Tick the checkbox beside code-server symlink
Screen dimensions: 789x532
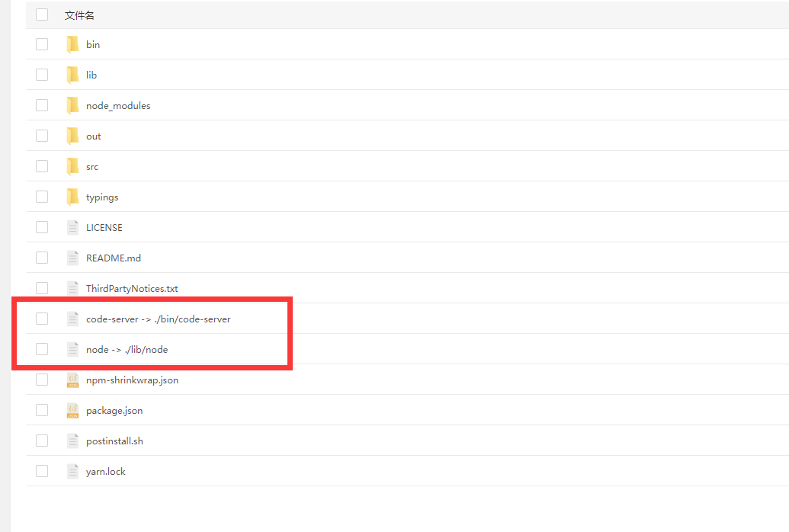(x=42, y=319)
